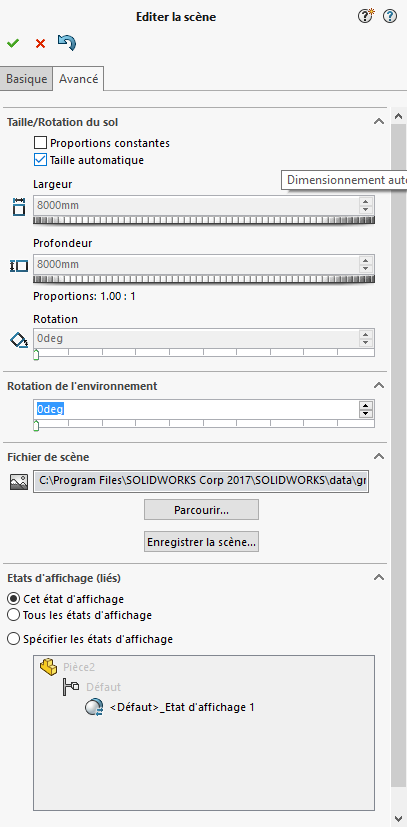Image resolution: width=407 pixels, height=827 pixels.
Task: Click the floor rotation icon
Action: pos(19,340)
